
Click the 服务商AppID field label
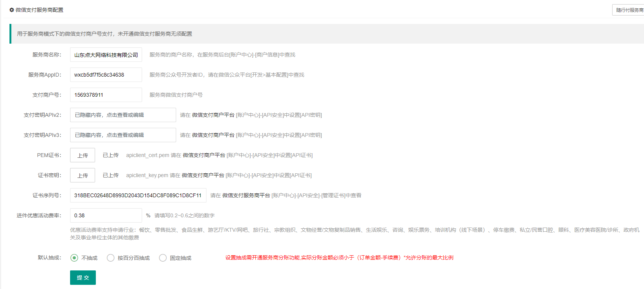tap(45, 75)
